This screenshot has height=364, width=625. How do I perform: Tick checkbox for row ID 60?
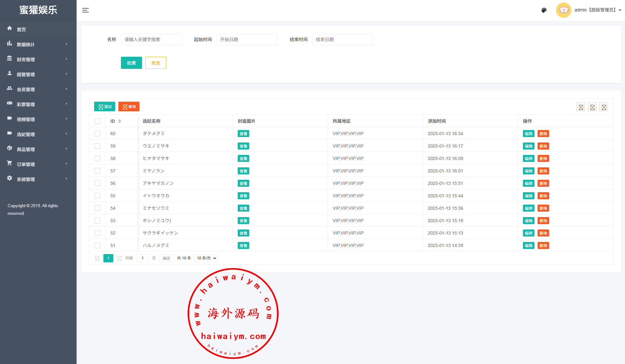97,134
